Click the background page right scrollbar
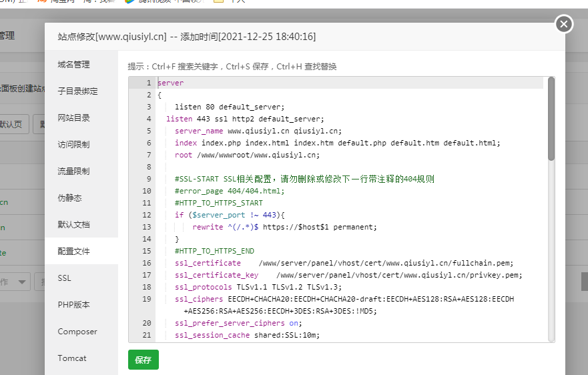This screenshot has height=375, width=588. point(585,282)
